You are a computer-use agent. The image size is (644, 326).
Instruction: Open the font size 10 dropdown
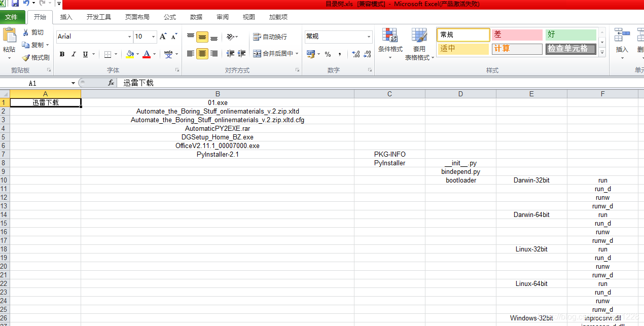153,37
